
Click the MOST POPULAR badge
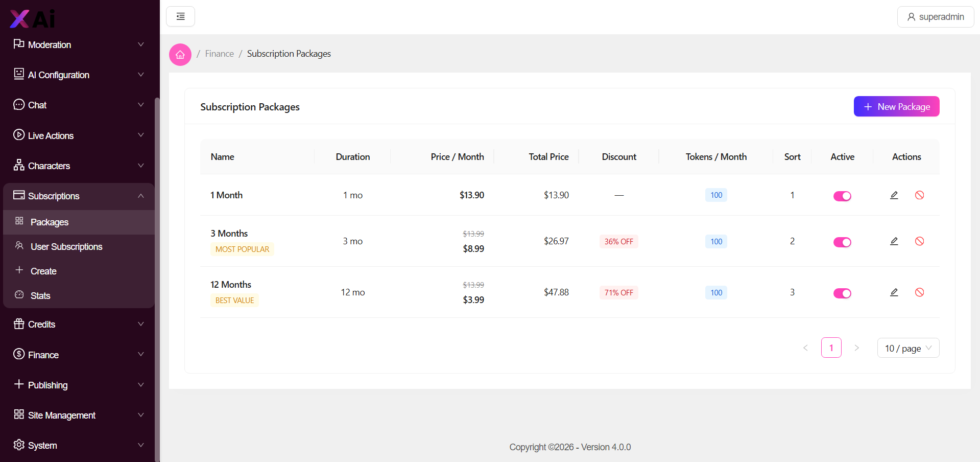pyautogui.click(x=242, y=249)
